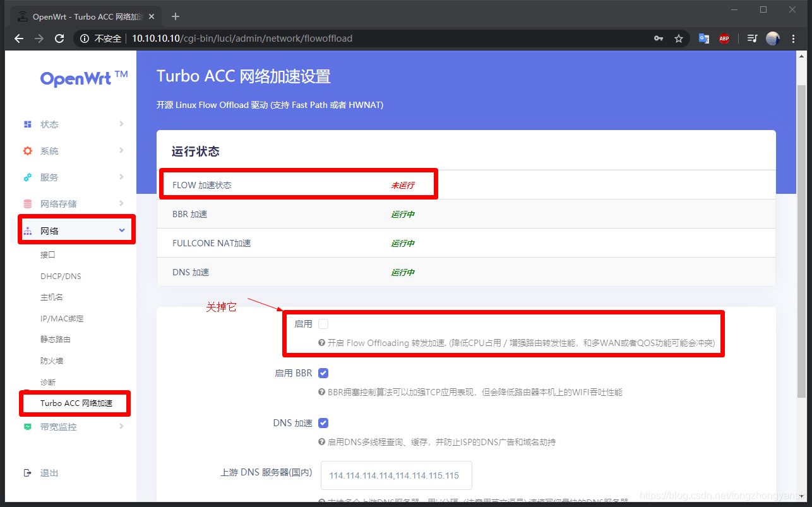Click the browser forward arrow
The height and width of the screenshot is (507, 812).
click(x=39, y=39)
